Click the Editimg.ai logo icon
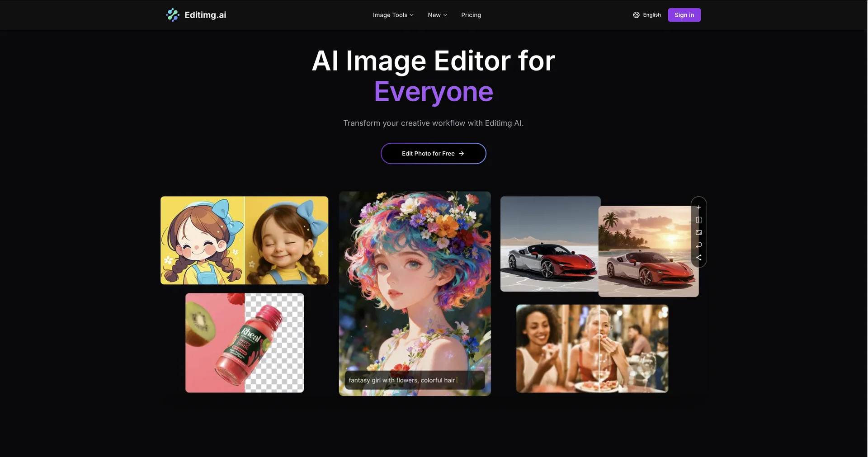 173,15
